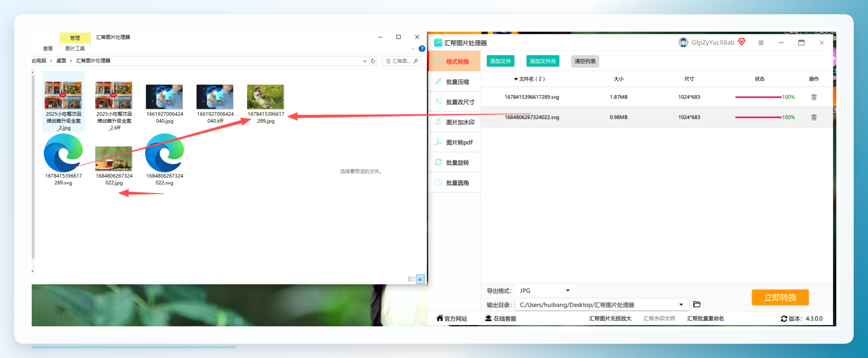The width and height of the screenshot is (868, 358).
Task: Click 桌面 in Explorer breadcrumb
Action: pyautogui.click(x=61, y=61)
